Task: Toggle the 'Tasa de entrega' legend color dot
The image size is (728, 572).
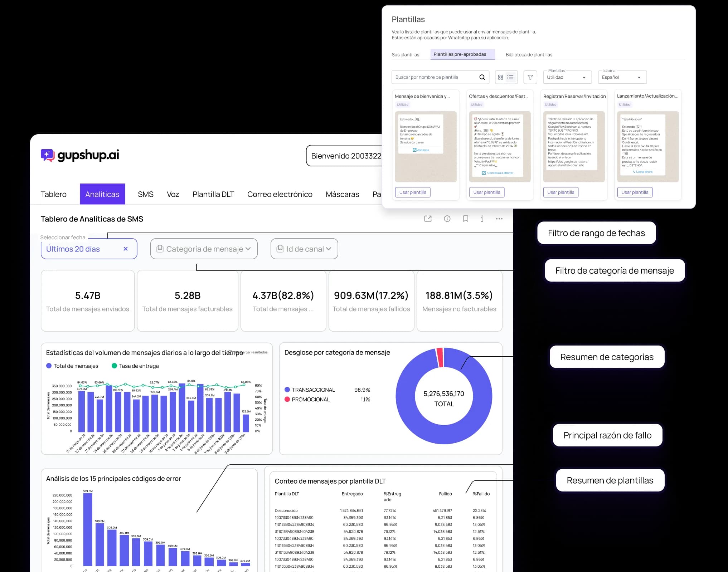Action: (x=114, y=366)
